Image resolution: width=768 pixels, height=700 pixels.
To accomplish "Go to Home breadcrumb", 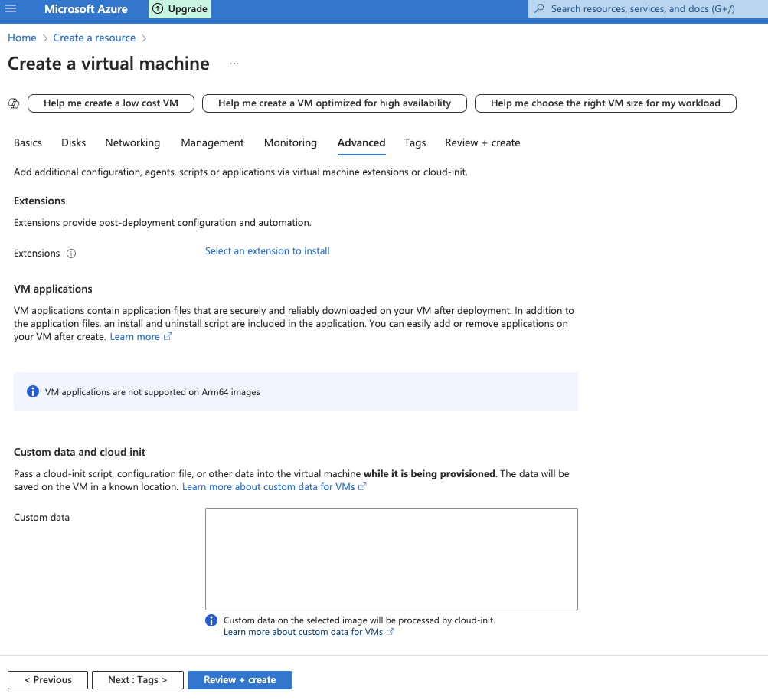I will [x=22, y=38].
